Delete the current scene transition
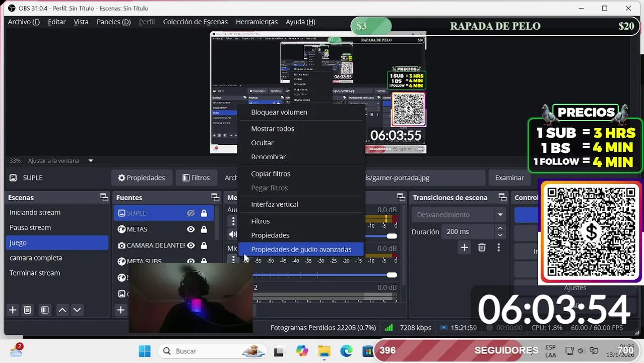 [482, 248]
